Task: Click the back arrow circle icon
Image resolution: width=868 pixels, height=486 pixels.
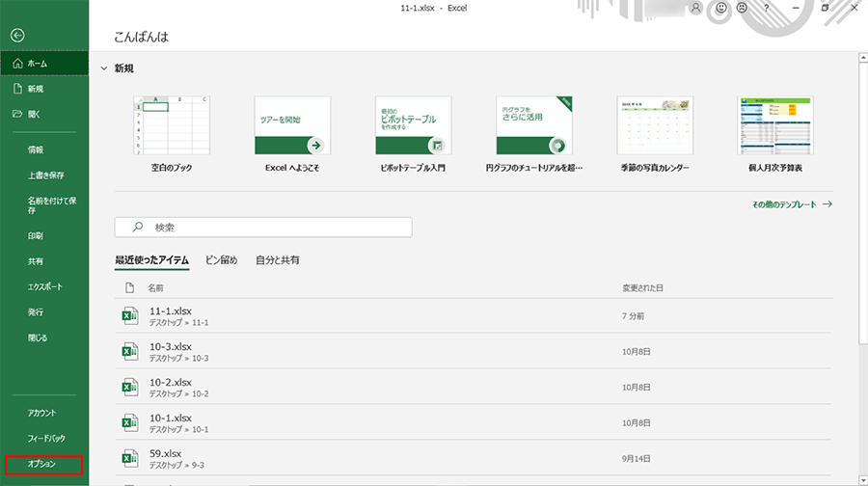Action: pyautogui.click(x=17, y=36)
